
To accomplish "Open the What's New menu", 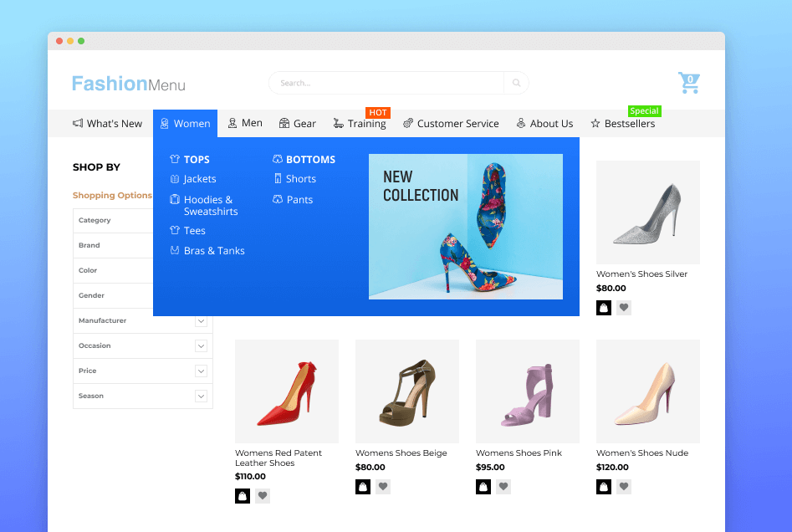I will [x=107, y=123].
